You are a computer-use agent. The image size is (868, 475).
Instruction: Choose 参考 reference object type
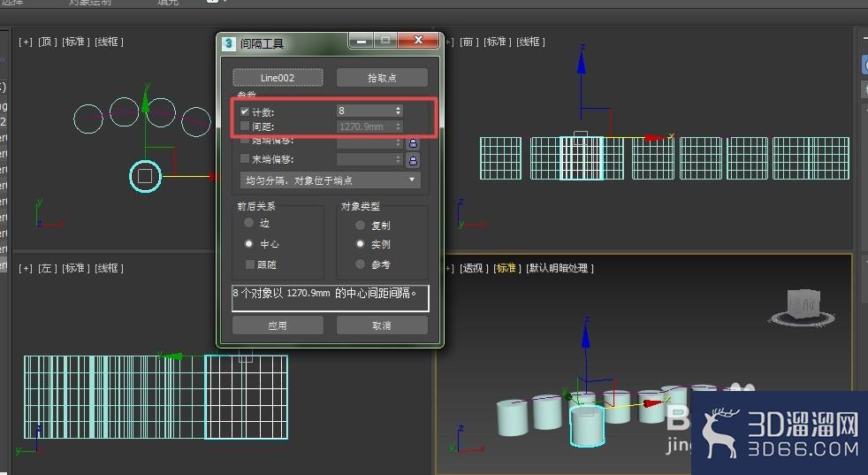[360, 264]
